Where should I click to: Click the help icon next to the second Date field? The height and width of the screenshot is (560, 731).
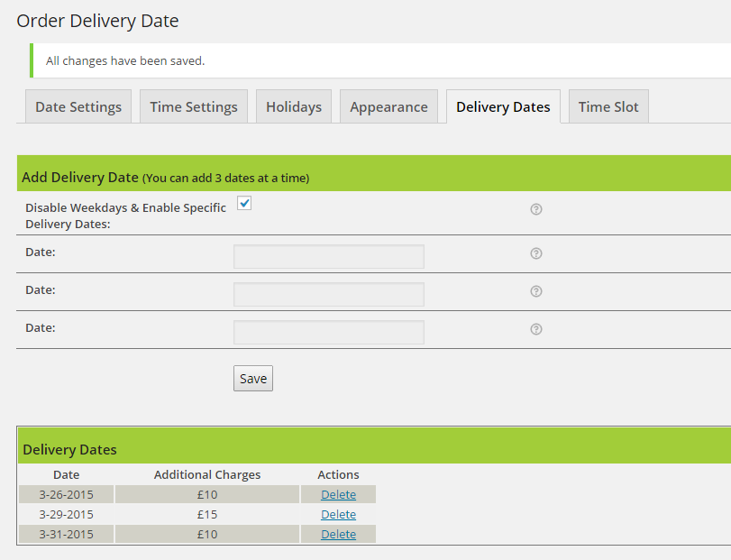click(535, 291)
